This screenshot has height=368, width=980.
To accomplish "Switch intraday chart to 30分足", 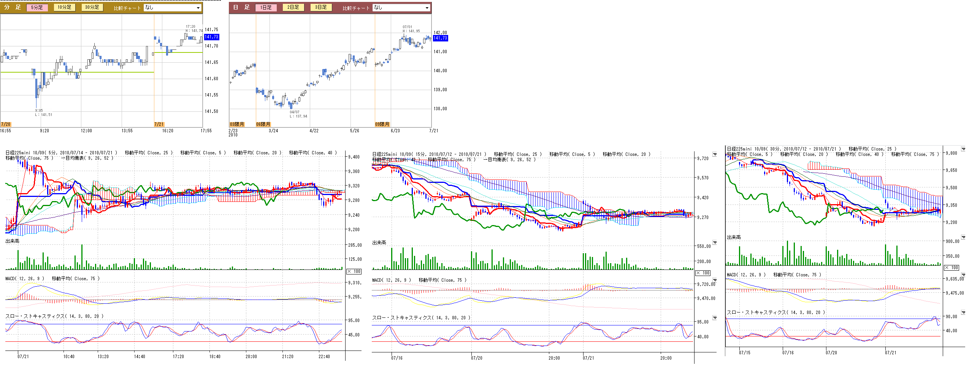I will click(92, 7).
